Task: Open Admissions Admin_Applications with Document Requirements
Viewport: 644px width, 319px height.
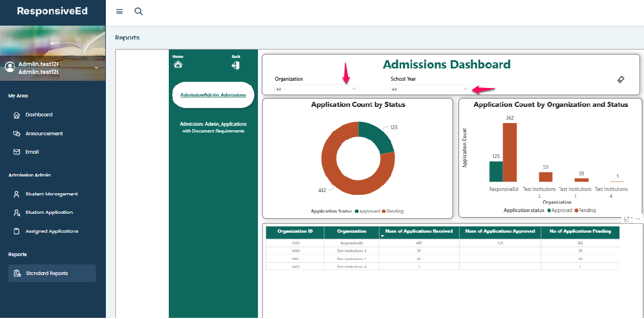Action: (213, 127)
